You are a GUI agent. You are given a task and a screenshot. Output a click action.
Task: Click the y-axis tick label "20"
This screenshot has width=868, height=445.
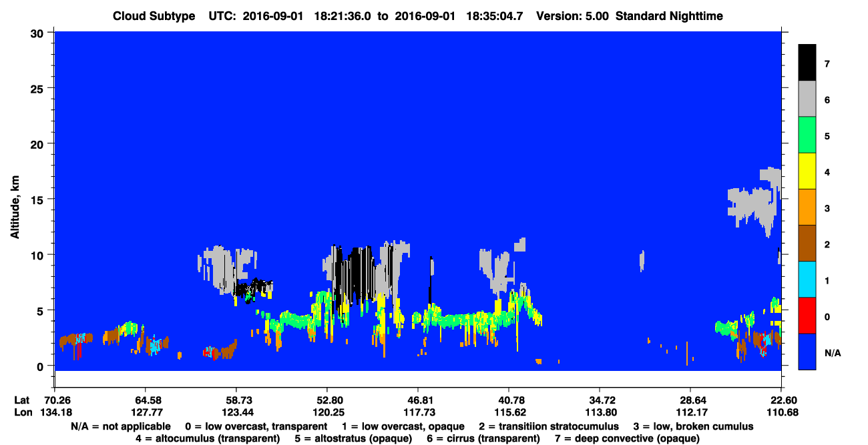(39, 144)
